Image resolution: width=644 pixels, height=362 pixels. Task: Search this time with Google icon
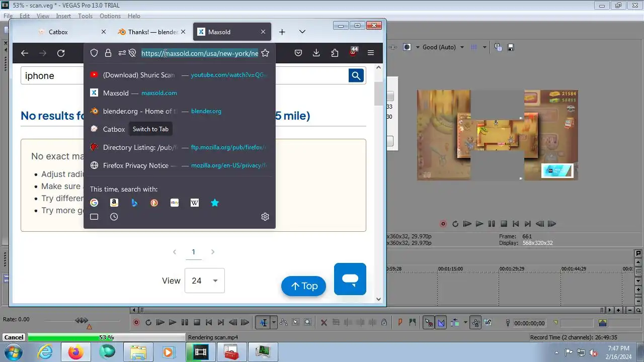click(94, 203)
